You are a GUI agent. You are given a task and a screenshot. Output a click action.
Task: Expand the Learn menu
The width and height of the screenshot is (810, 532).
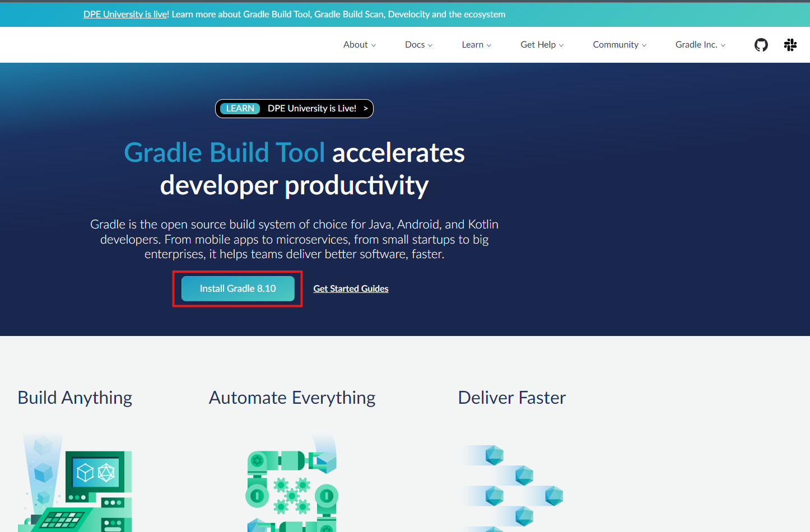(x=477, y=45)
